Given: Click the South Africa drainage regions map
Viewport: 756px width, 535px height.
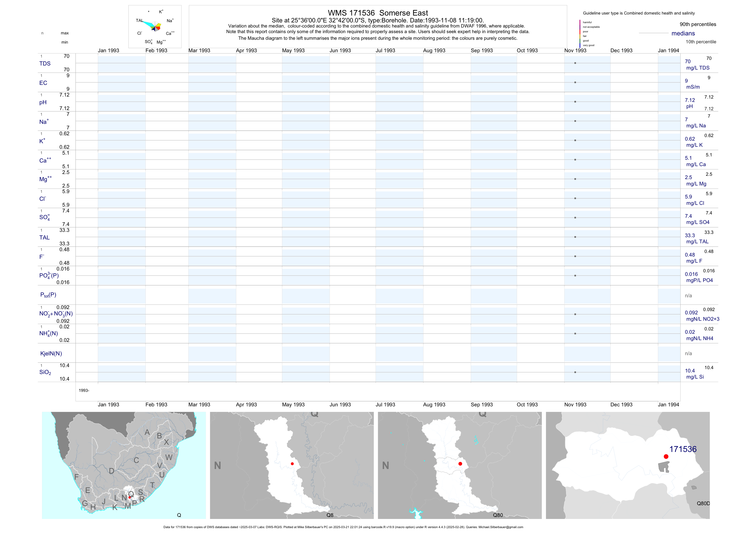Looking at the screenshot, I should click(124, 465).
